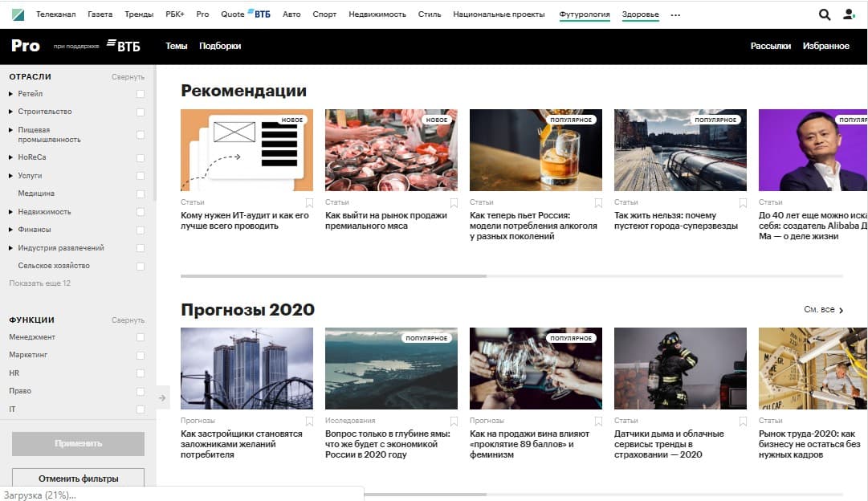Screen dimensions: 868x501
Task: Expand the Пищевая промышленность triangle
Action: pyautogui.click(x=10, y=129)
